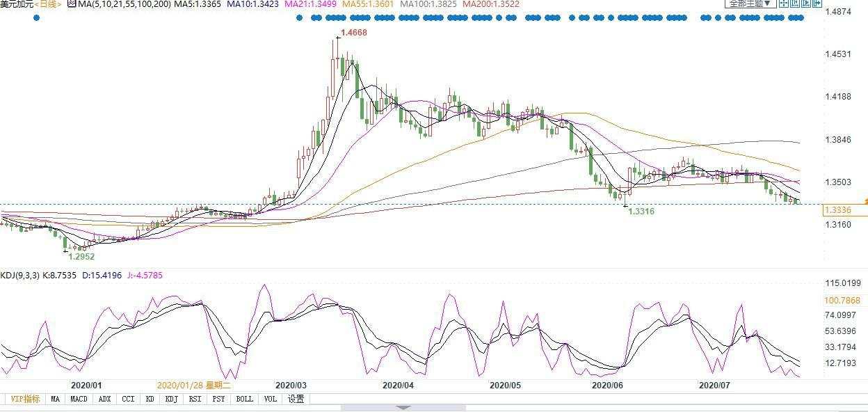Screen dimensions: 868x412
Task: Click the 2020/06 time axis label
Action: coord(607,385)
